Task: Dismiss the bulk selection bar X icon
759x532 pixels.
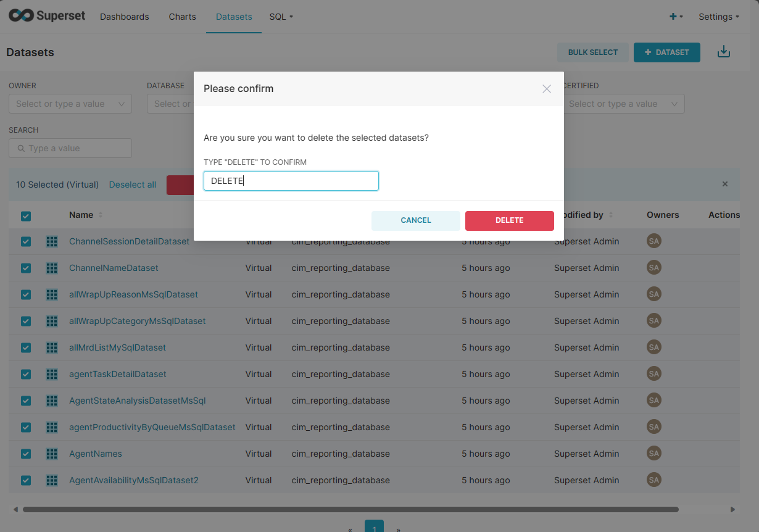Action: [725, 184]
